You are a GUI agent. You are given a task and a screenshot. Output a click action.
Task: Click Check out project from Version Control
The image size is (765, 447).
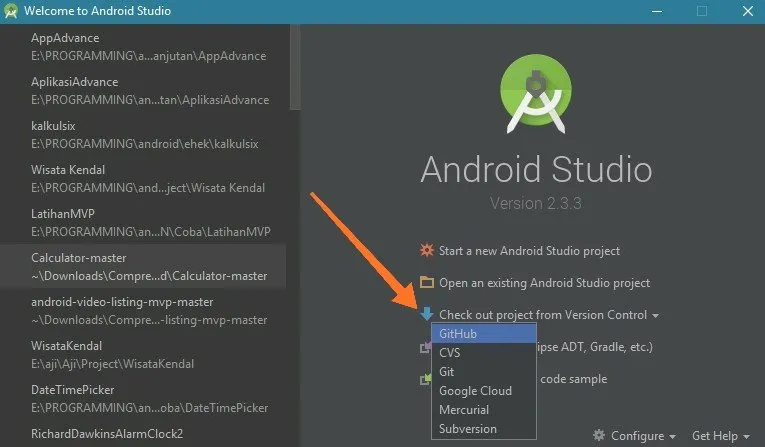(x=543, y=315)
